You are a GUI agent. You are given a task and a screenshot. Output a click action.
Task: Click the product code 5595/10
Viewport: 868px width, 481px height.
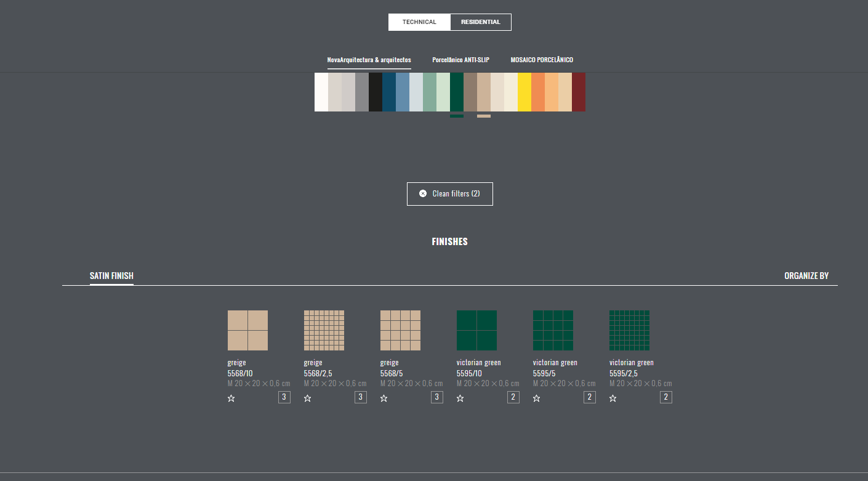pyautogui.click(x=470, y=373)
